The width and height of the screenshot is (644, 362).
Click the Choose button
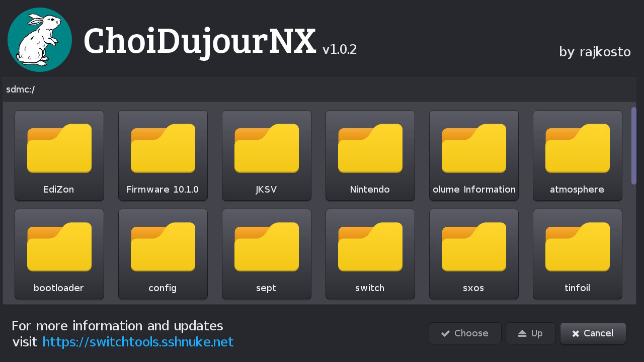[465, 333]
